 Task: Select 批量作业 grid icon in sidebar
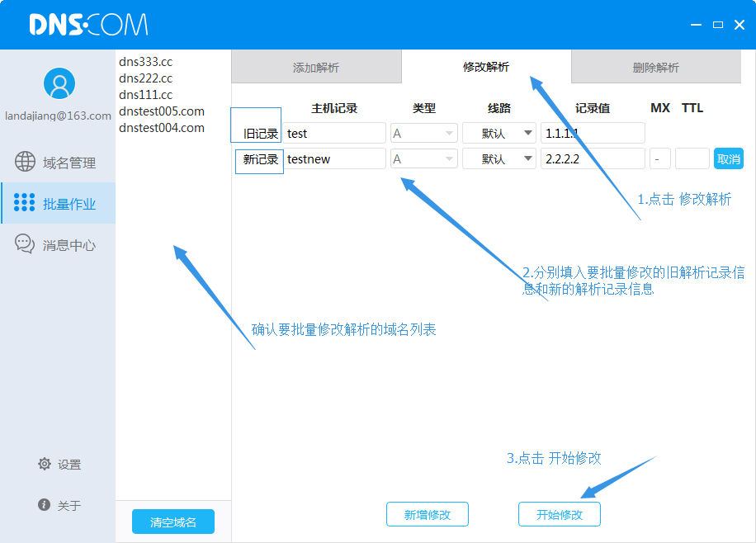click(25, 203)
